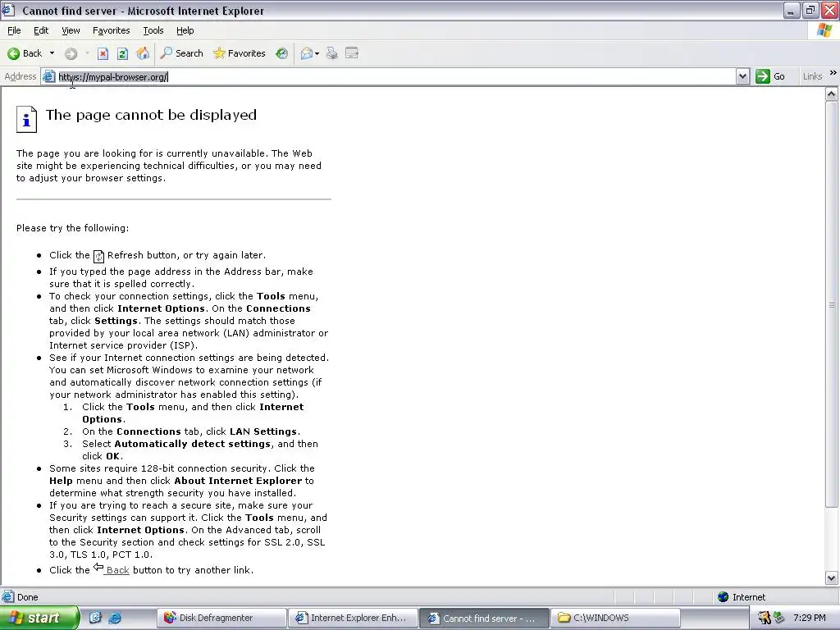This screenshot has height=630, width=840.
Task: Click the small Refresh icon in instructions
Action: click(98, 256)
